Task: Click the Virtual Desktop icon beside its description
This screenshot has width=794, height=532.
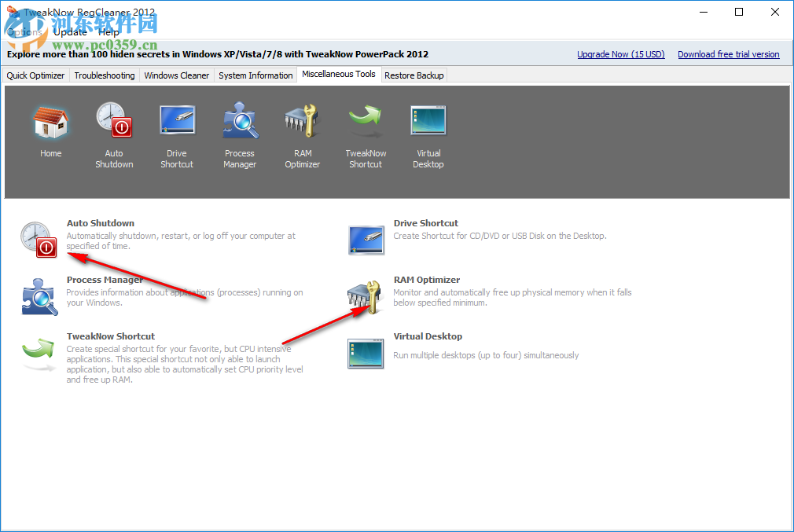Action: click(x=365, y=353)
